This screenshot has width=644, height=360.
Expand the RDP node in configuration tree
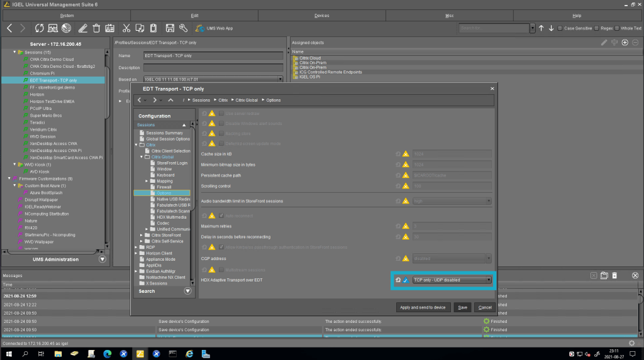(137, 247)
